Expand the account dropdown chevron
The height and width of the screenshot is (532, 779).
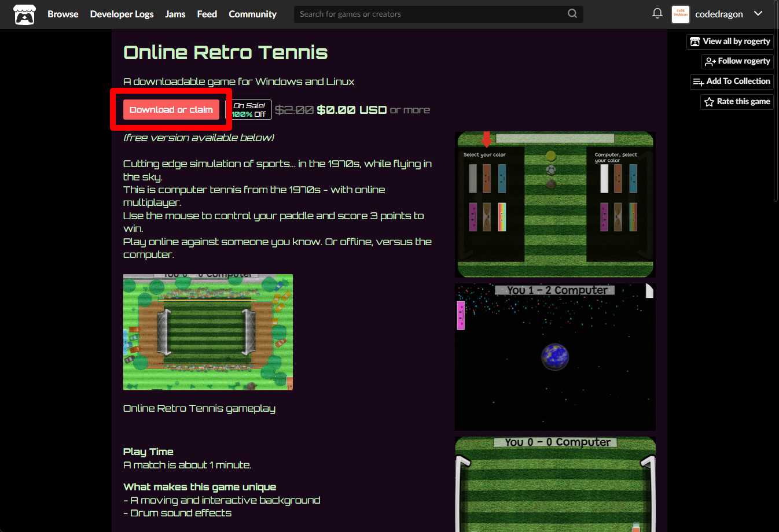(758, 13)
